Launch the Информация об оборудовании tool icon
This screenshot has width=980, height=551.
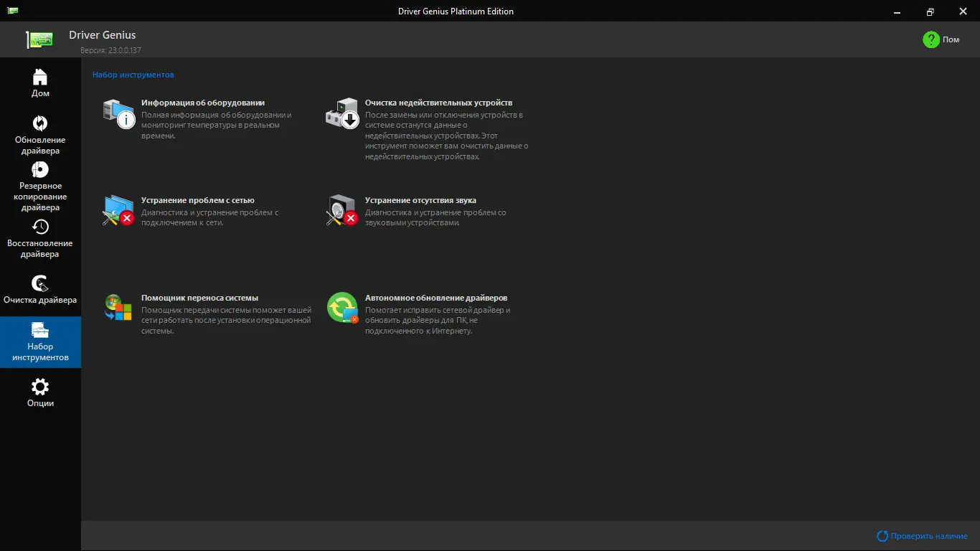[x=118, y=113]
